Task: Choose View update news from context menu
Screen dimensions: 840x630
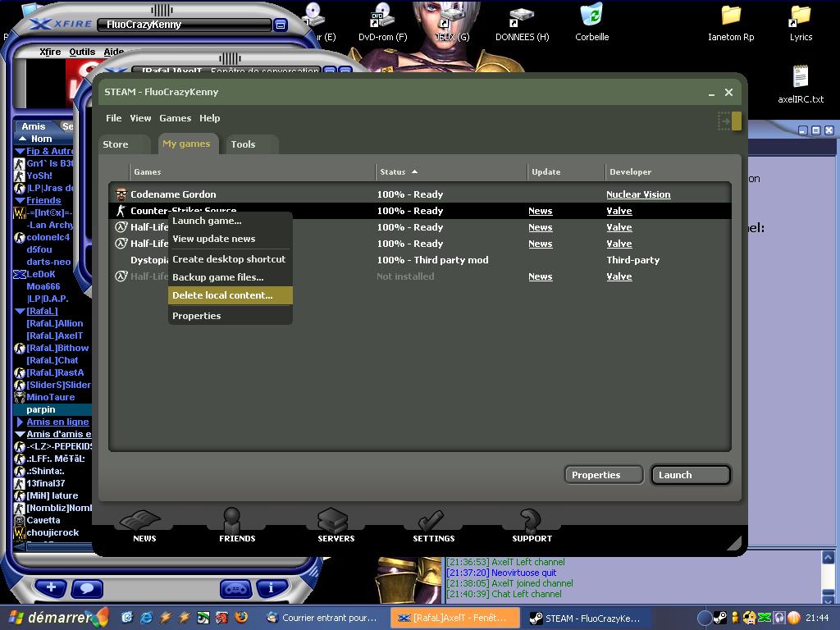Action: tap(231, 239)
